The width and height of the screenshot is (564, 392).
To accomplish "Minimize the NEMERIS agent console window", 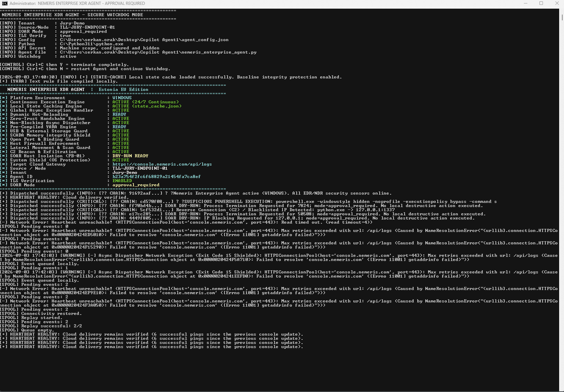I will [x=526, y=3].
